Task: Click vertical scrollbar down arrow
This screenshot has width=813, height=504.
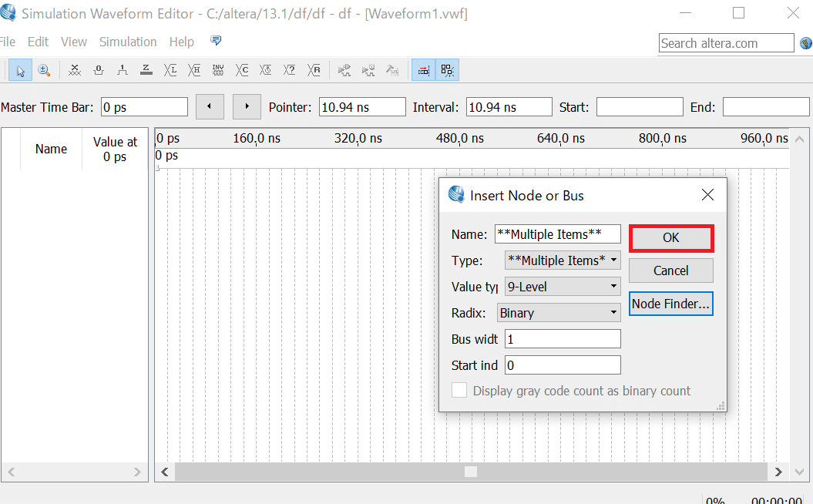Action: (800, 472)
